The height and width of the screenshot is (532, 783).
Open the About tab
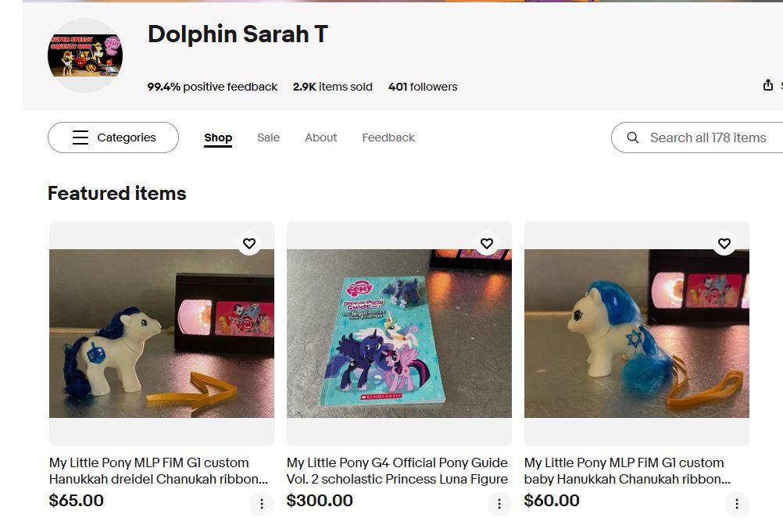tap(321, 137)
